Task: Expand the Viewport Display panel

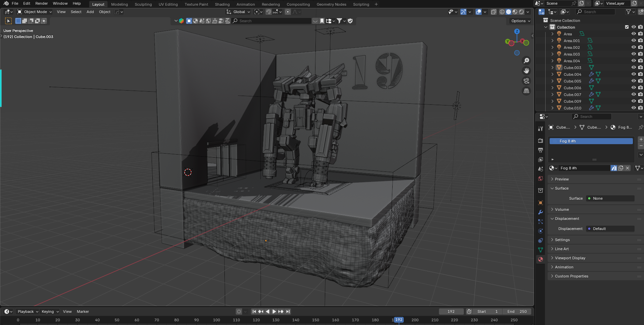Action: click(x=570, y=258)
